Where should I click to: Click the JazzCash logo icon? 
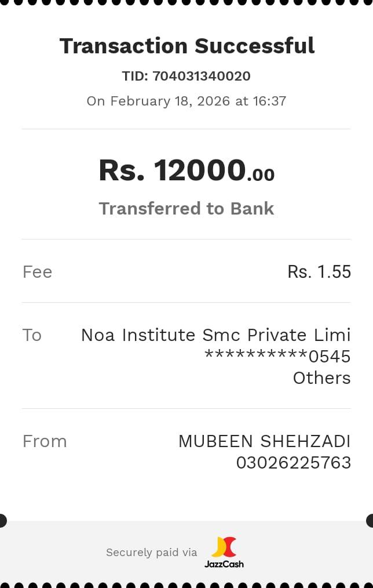(224, 547)
